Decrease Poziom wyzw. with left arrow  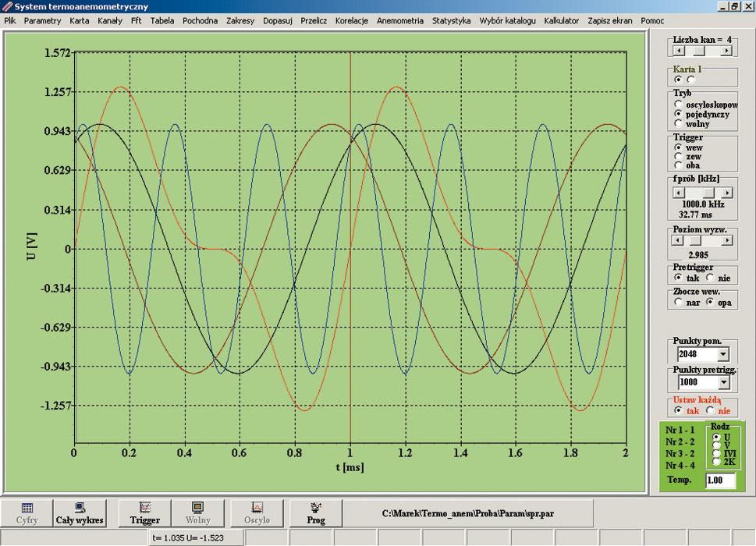[x=677, y=240]
